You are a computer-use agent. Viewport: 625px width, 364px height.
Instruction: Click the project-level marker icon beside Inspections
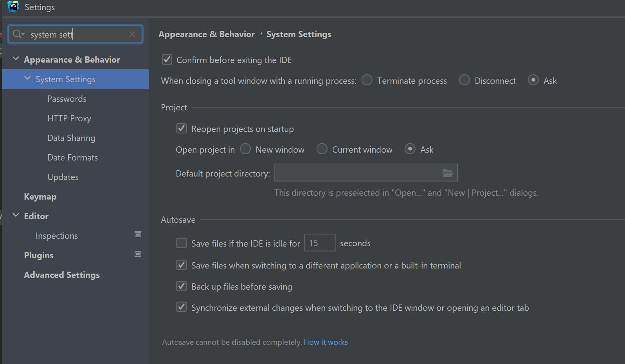(138, 234)
